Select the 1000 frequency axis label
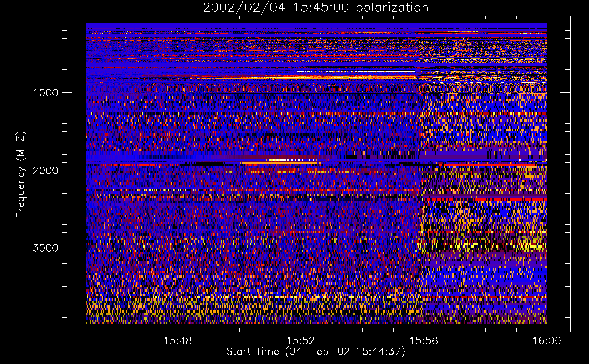Image resolution: width=589 pixels, height=364 pixels. pos(46,93)
